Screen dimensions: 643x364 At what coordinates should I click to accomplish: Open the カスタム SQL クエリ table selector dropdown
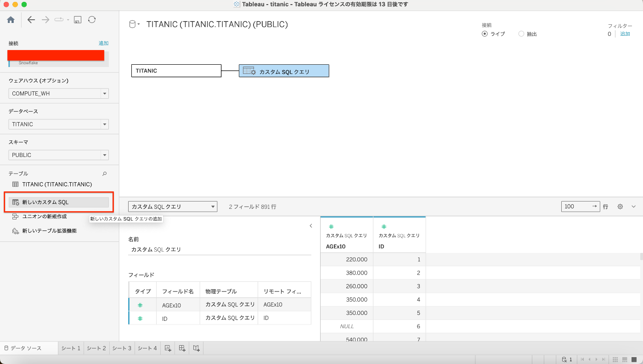click(x=172, y=207)
